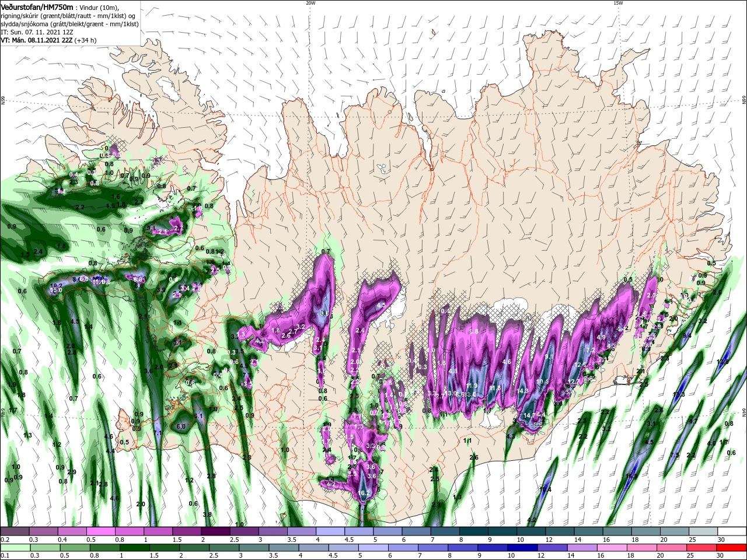
Task: Click the 14.7 precipitation value on the map
Action: (529, 415)
